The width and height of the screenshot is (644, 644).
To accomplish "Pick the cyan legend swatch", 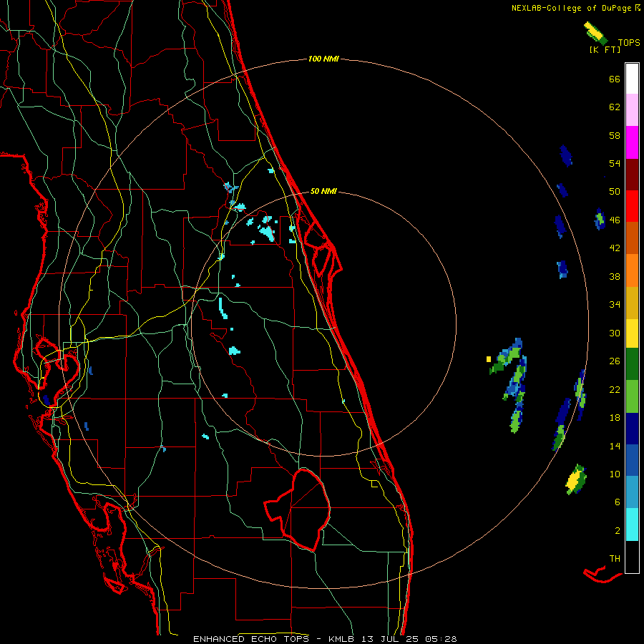I will pyautogui.click(x=632, y=525).
